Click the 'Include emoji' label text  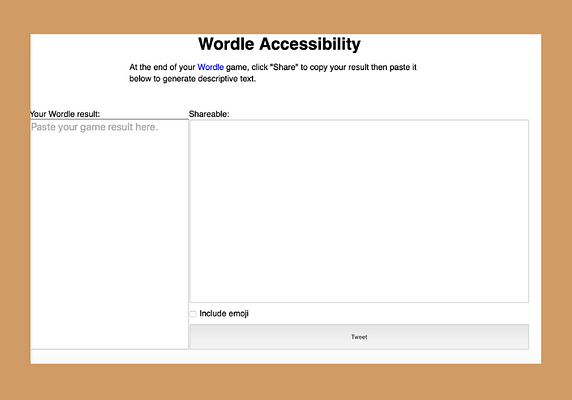click(x=224, y=314)
